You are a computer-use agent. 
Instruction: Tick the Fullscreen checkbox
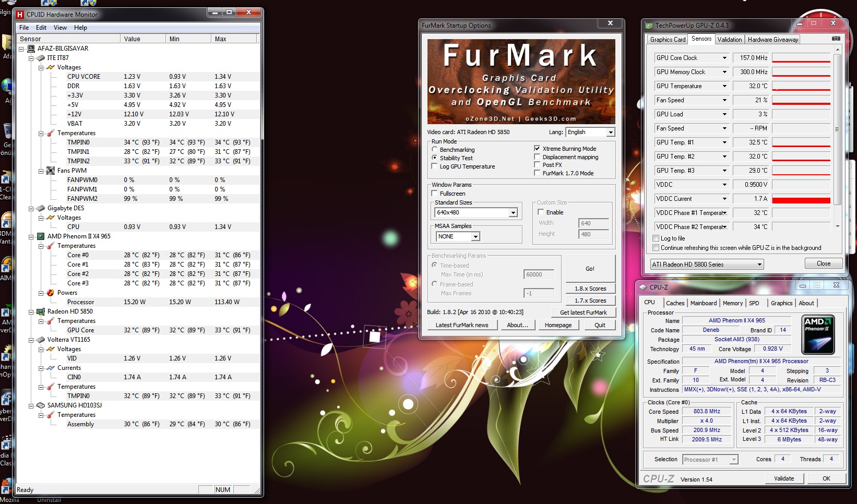[434, 194]
